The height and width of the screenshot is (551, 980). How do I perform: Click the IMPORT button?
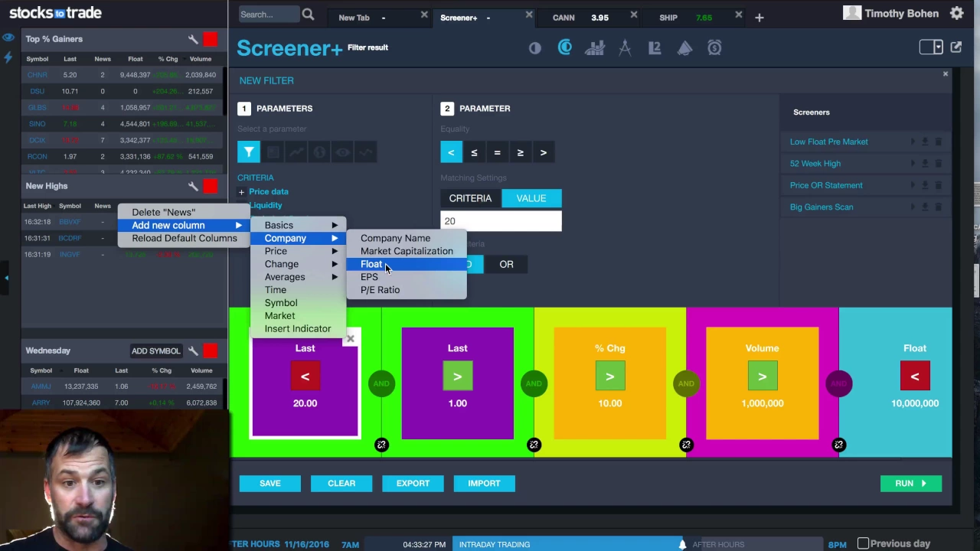tap(484, 483)
